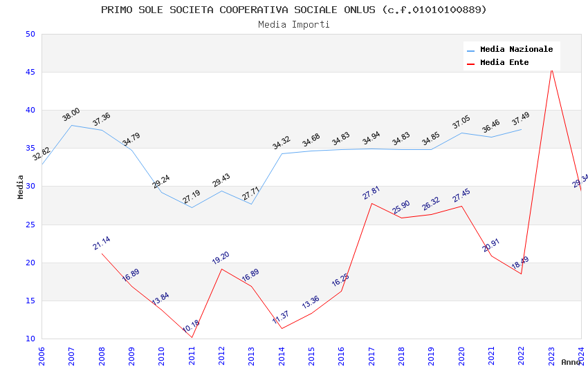Select the 19.20 Media Ente label
The width and height of the screenshot is (588, 380).
click(221, 258)
